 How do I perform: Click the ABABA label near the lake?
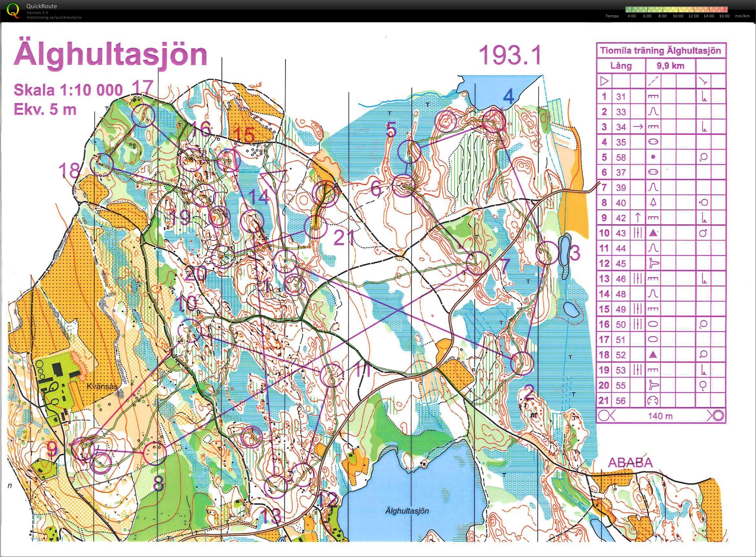tap(630, 463)
